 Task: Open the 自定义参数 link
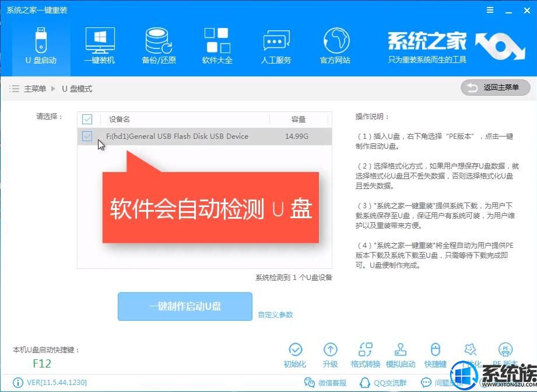275,314
